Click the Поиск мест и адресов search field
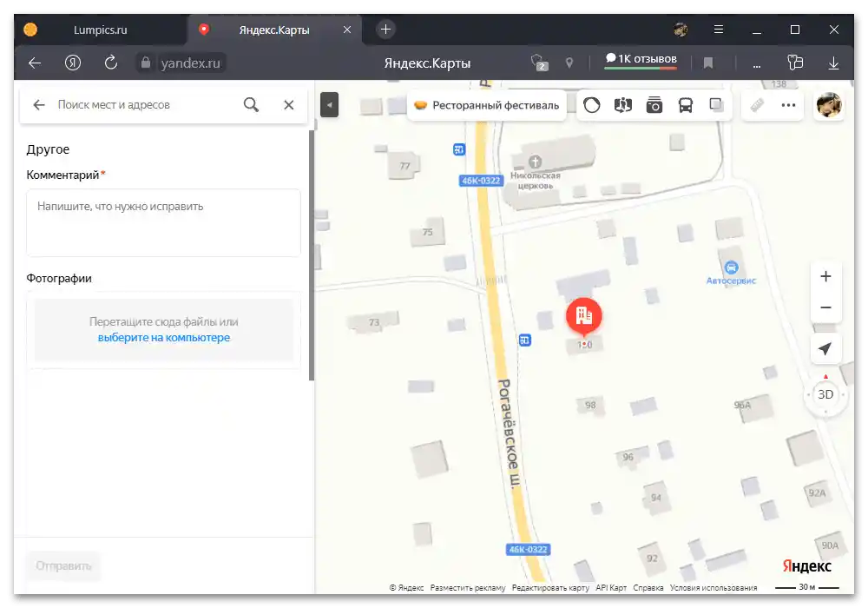Screen dimensions: 868x608 (144, 104)
